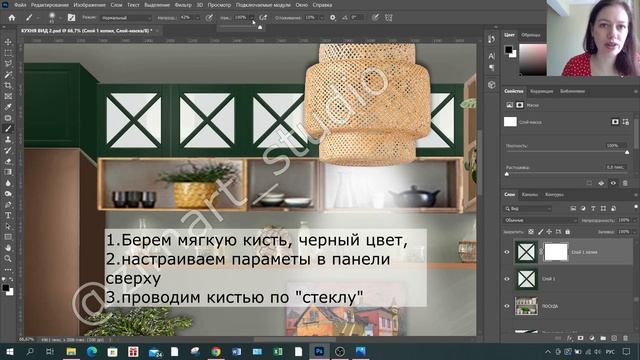Select the Eyedropper tool
This screenshot has width=640, height=360.
8,107
